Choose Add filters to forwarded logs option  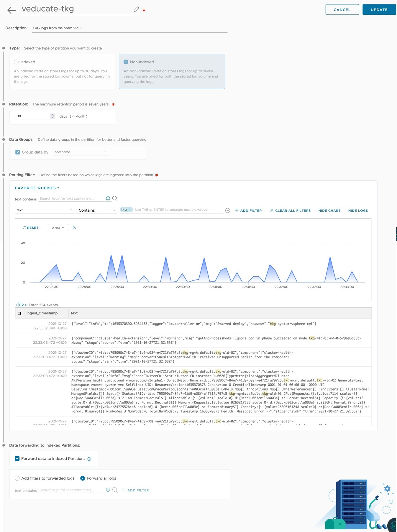point(17,478)
